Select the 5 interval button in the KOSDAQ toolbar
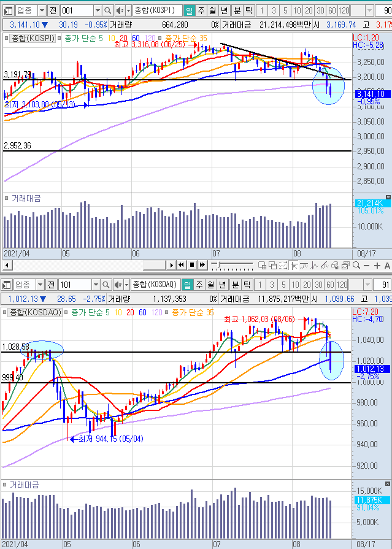The image size is (392, 549). tap(285, 285)
